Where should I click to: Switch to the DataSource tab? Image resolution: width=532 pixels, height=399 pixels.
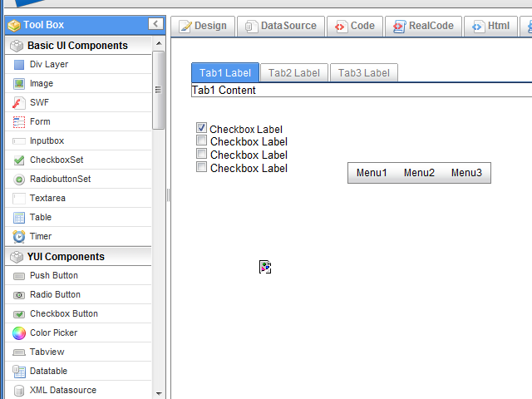coord(281,26)
